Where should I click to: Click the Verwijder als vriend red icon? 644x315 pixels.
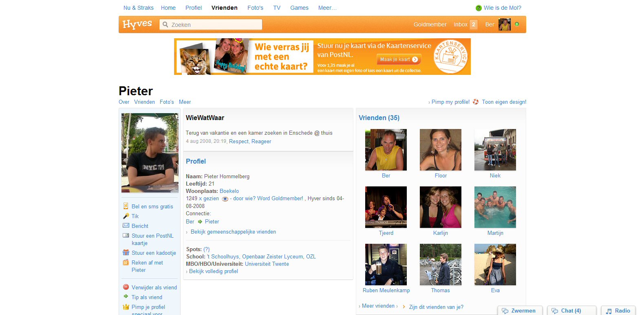coord(126,287)
